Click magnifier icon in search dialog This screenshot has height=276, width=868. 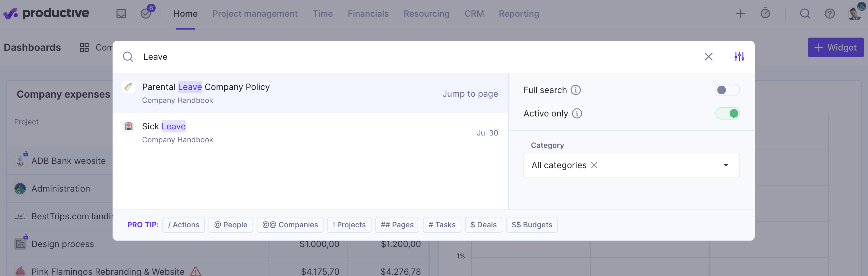coord(128,57)
